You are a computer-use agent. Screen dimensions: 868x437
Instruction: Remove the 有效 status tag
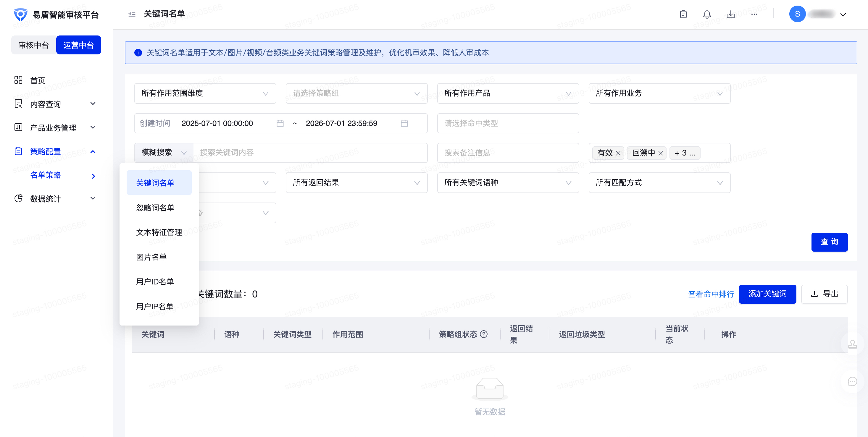(x=618, y=153)
